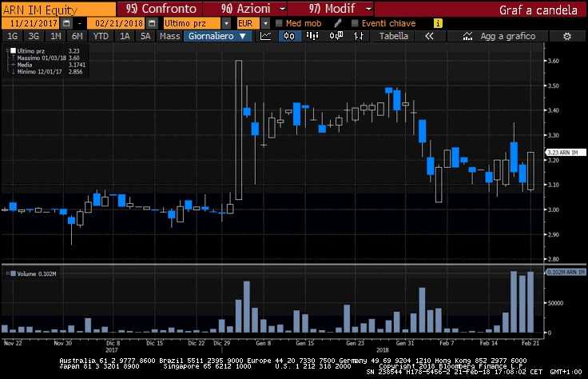
Task: Collapse toolbar with double-chevron icon
Action: (x=429, y=36)
